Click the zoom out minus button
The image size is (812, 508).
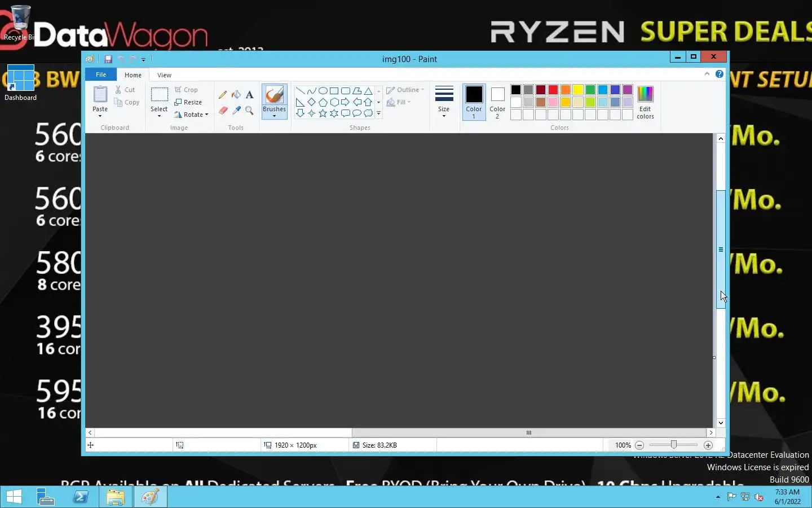[x=639, y=445]
